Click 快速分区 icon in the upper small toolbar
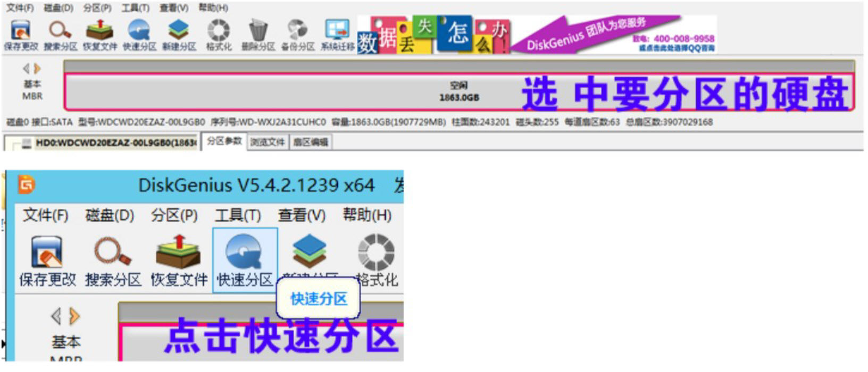 point(139,30)
